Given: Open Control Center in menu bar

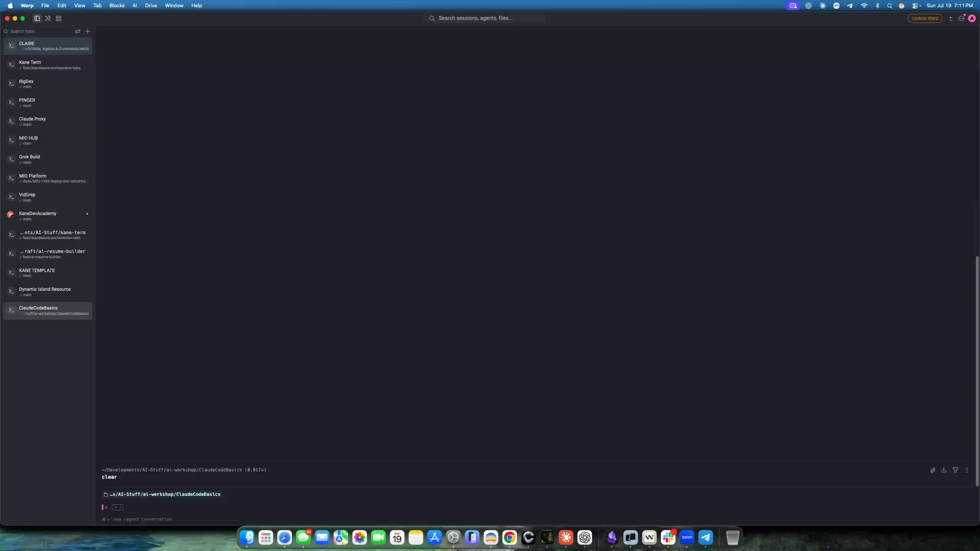Looking at the screenshot, I should [916, 6].
